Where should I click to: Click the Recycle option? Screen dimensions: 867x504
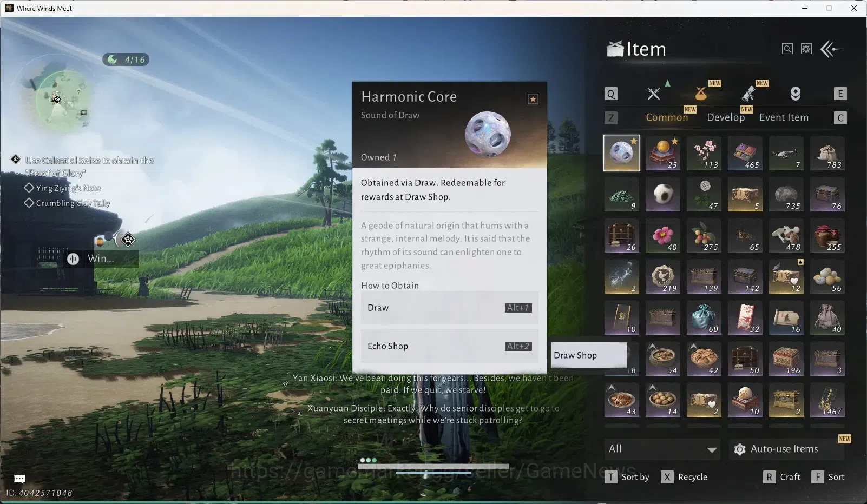(x=685, y=477)
